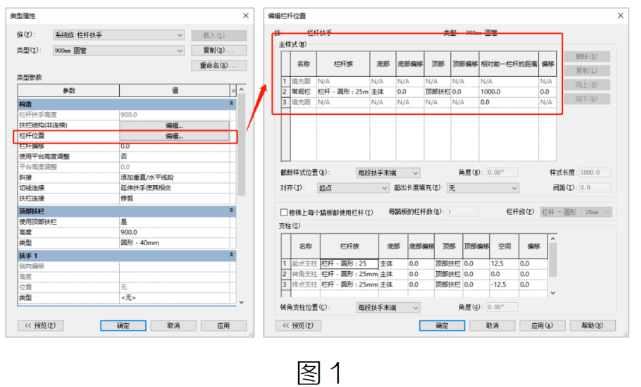The image size is (641, 387).
Task: Click 编辑 button for 扶栏结构(非连续)
Action: [175, 125]
